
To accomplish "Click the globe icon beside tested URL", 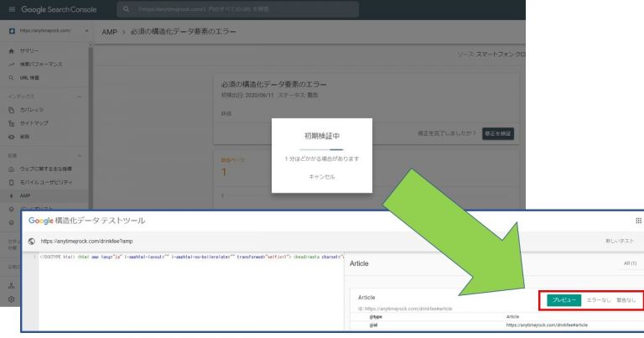I will coord(32,241).
